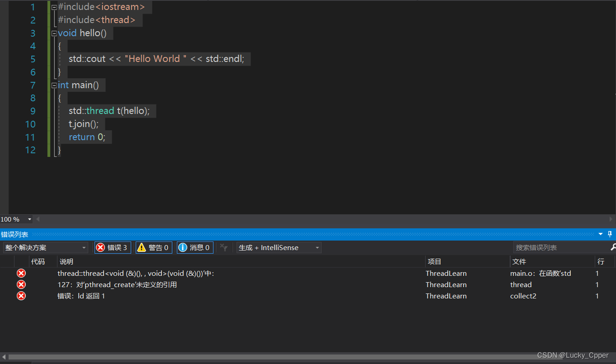The height and width of the screenshot is (364, 616).
Task: Select the 错误：ld 返回 1 description
Action: tap(81, 296)
